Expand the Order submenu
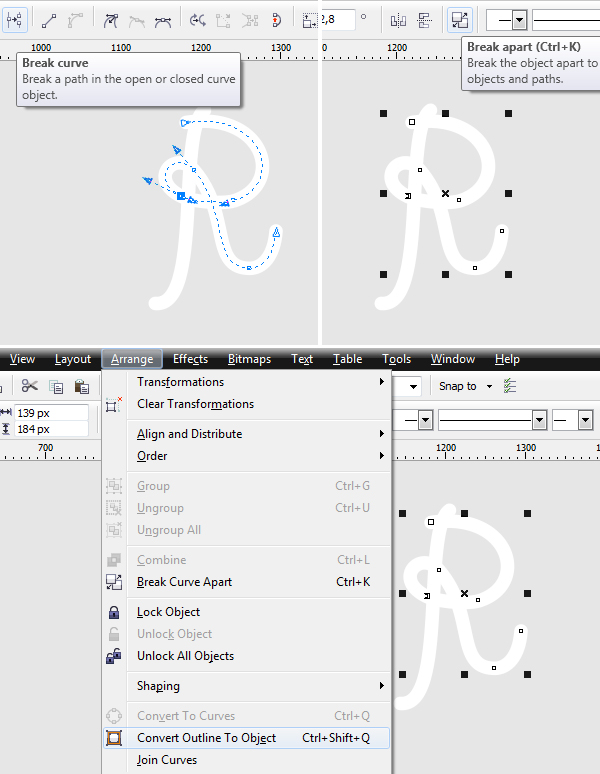This screenshot has height=774, width=600. coord(247,456)
